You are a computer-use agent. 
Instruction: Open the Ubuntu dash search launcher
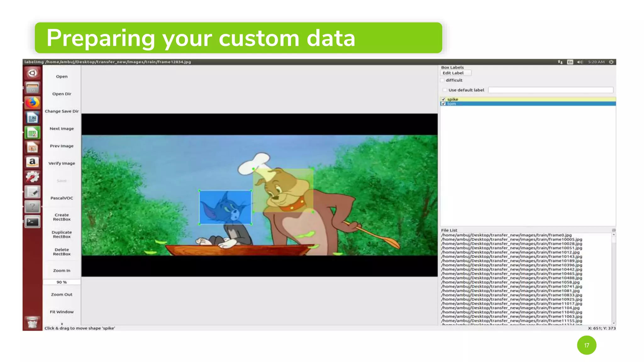pos(32,73)
